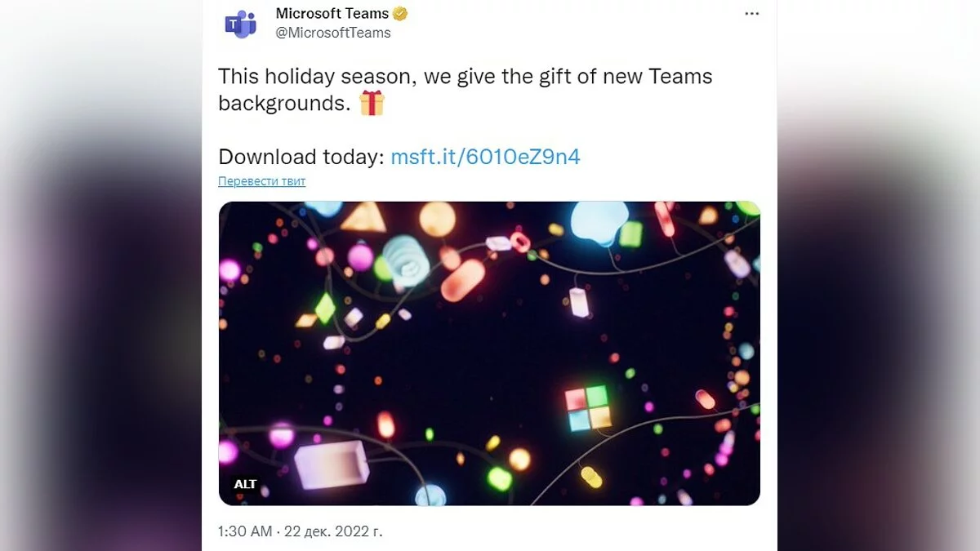This screenshot has width=980, height=551.
Task: Click the glowing white cube light
Action: pyautogui.click(x=331, y=463)
